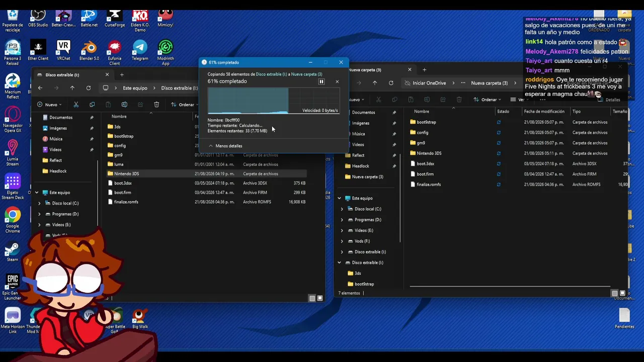The width and height of the screenshot is (644, 362).
Task: Cut selection in the Disco extraíble window
Action: 76,105
